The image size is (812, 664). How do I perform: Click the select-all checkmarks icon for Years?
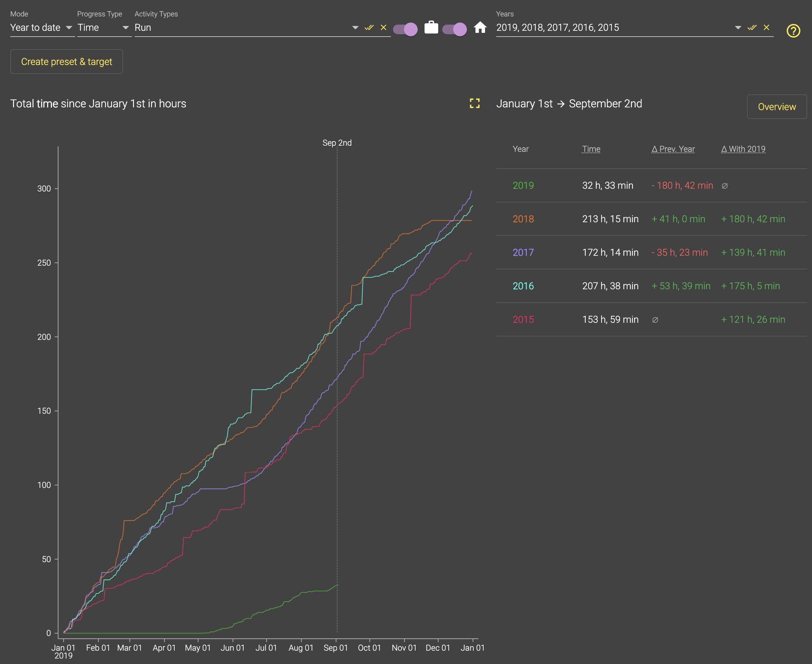[x=752, y=28]
